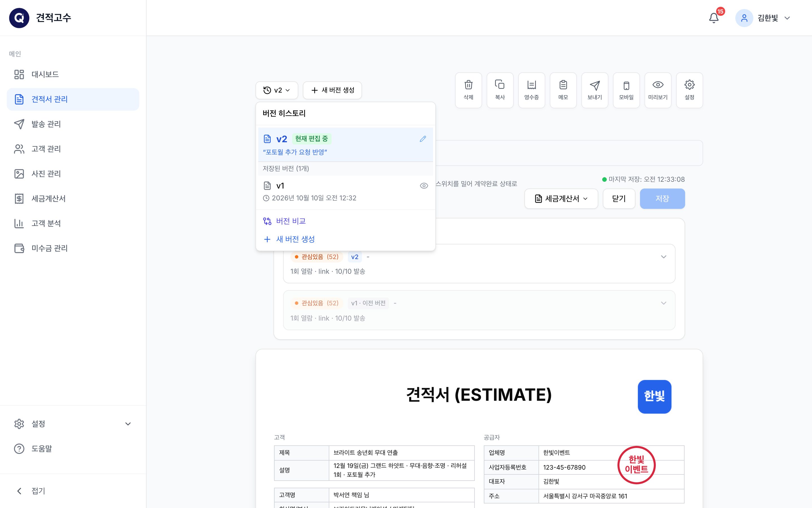This screenshot has width=812, height=508.
Task: Collapse sidebar with 접기
Action: pos(73,491)
